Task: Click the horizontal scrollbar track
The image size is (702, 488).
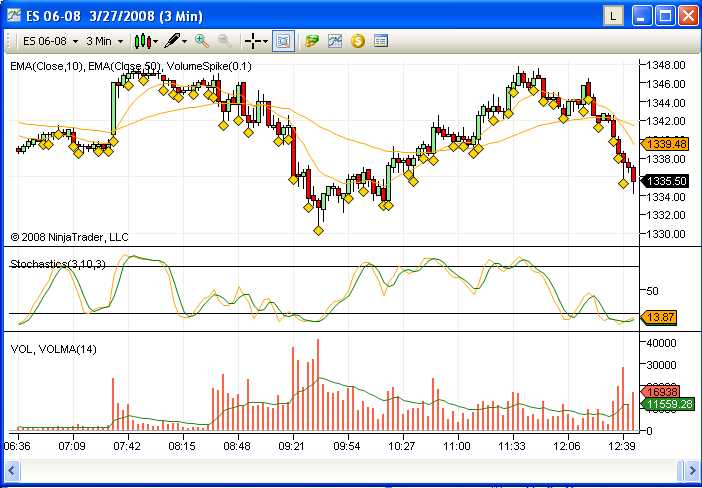Action: tap(351, 471)
